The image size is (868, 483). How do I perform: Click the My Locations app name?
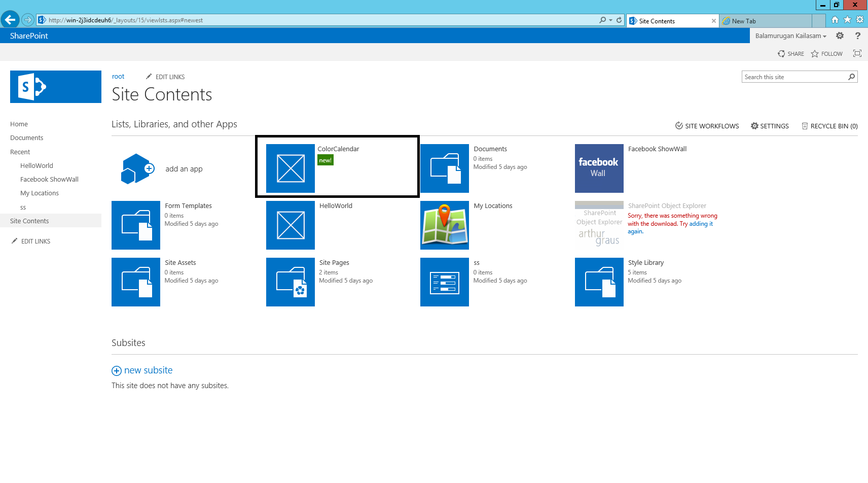pyautogui.click(x=493, y=205)
